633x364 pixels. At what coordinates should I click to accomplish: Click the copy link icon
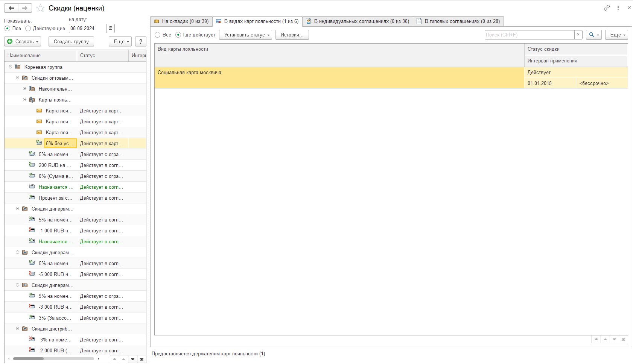pos(607,8)
